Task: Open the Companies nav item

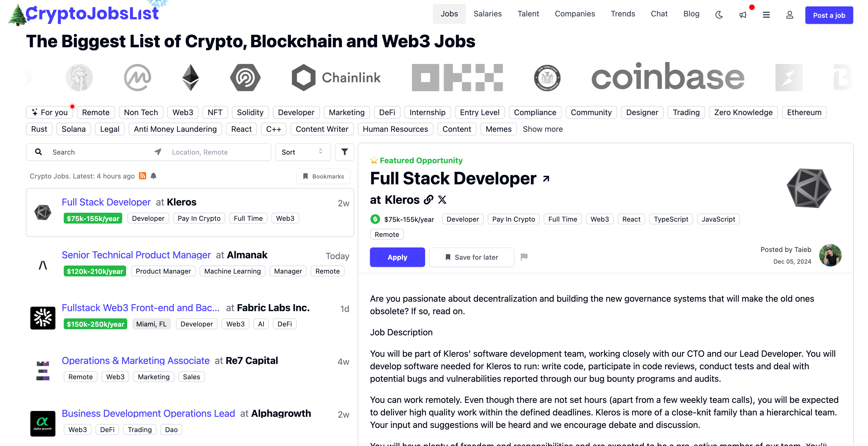Action: (x=575, y=14)
